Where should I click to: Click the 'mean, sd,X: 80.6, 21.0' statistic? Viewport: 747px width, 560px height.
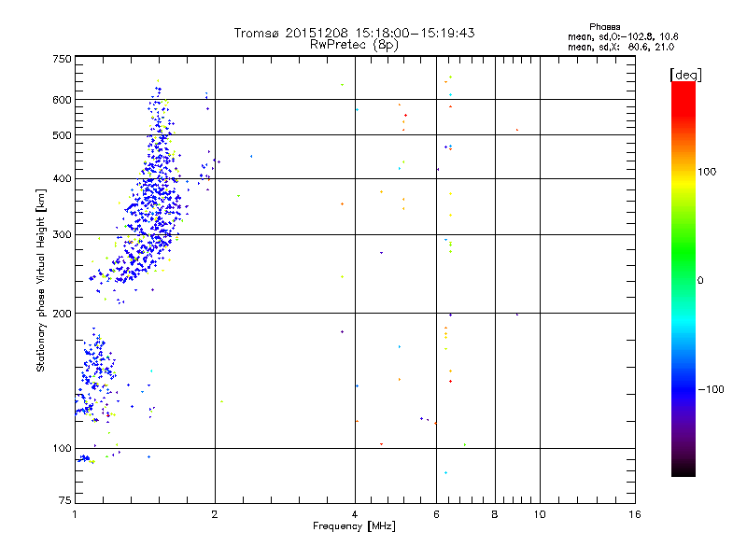click(621, 48)
